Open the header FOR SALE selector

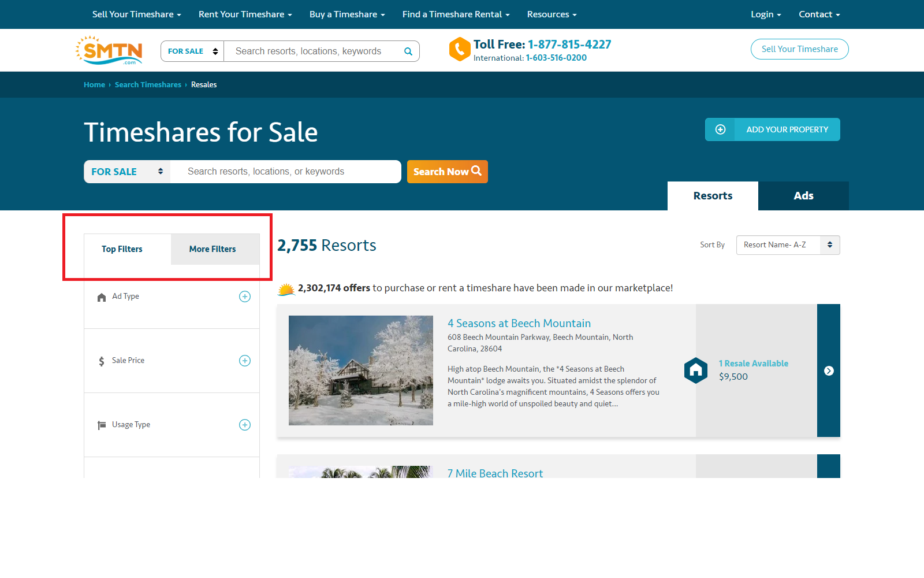pyautogui.click(x=192, y=51)
